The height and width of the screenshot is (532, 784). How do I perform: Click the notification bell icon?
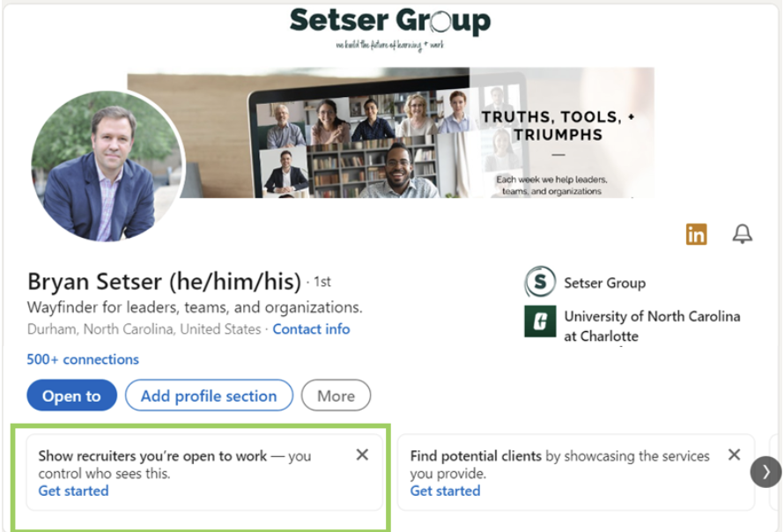pos(742,234)
